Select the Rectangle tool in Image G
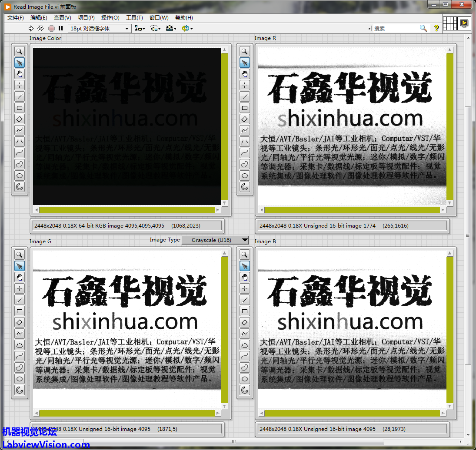 coord(20,311)
